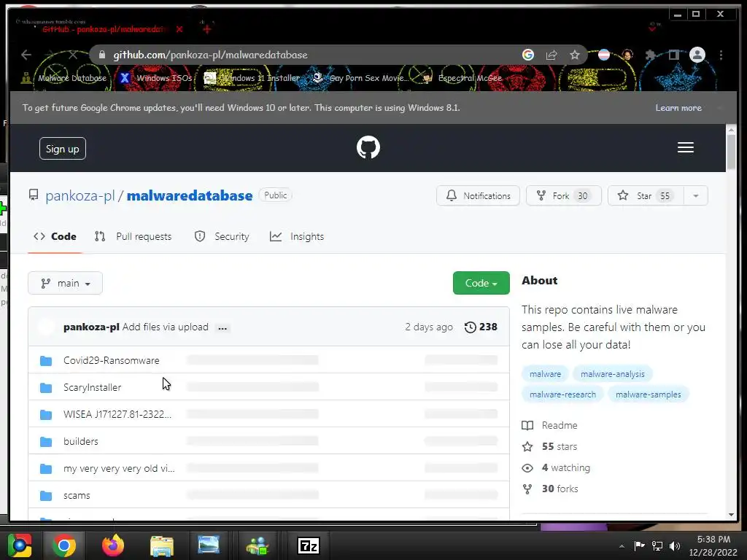Open the network icon in system tray
The height and width of the screenshot is (560, 747).
[657, 546]
